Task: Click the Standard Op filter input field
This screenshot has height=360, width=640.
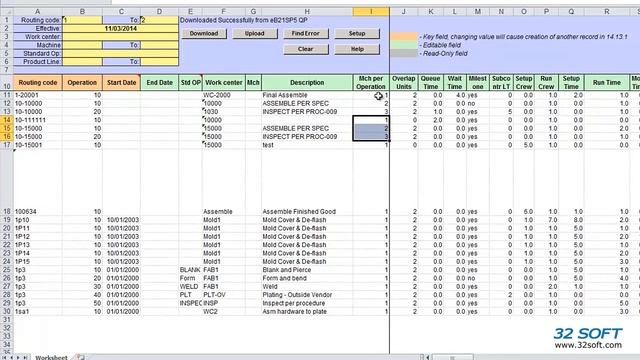Action: (x=120, y=53)
